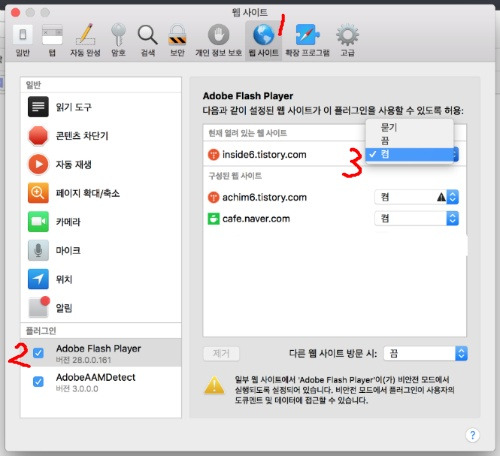
Task: Select 콘텐츠 차단기 stop-sign item
Action: tap(101, 136)
